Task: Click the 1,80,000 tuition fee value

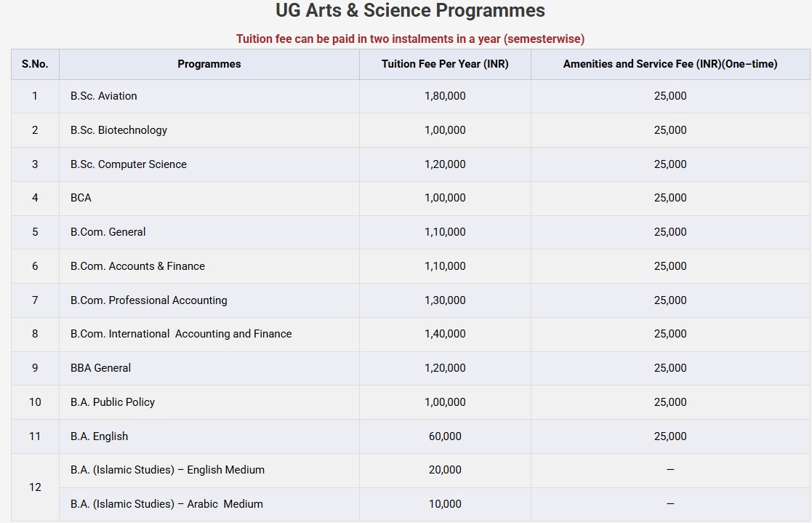Action: pyautogui.click(x=445, y=96)
